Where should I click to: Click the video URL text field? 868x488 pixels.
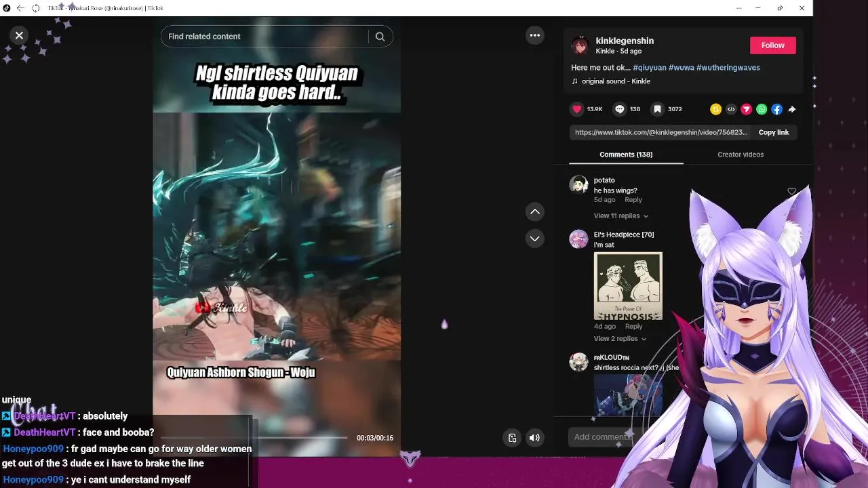(661, 132)
